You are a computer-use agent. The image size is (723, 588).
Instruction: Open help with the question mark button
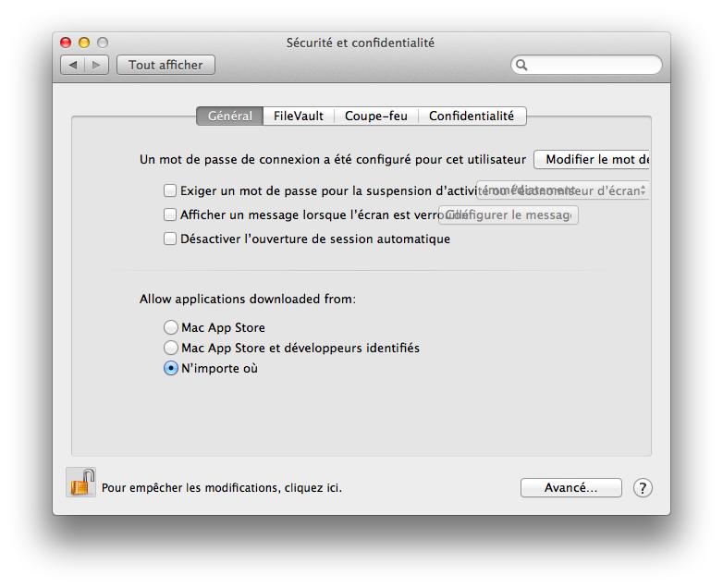[x=643, y=487]
